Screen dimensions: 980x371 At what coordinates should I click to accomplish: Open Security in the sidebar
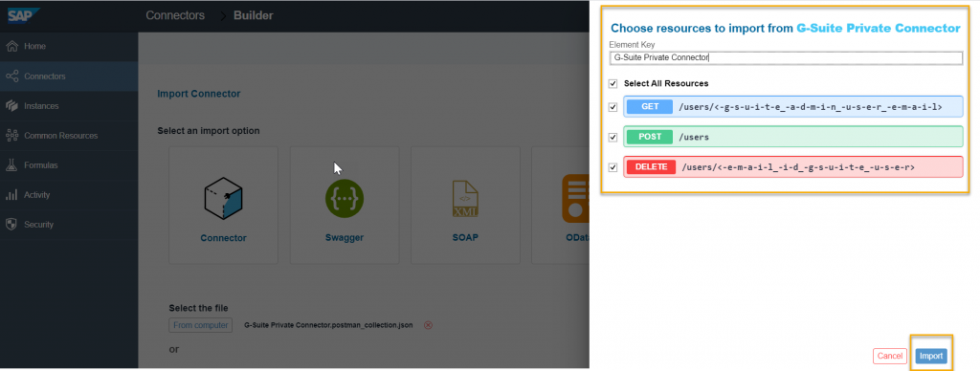click(69, 224)
